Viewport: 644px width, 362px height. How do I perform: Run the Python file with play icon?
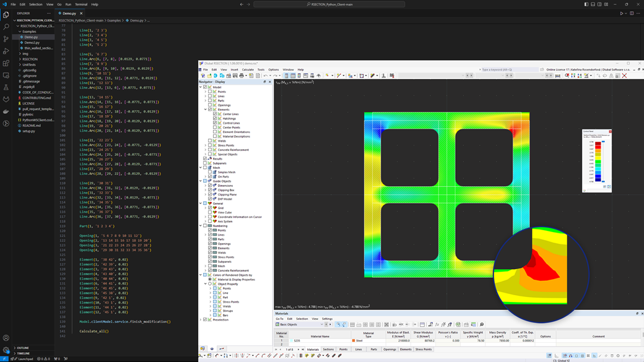pos(622,13)
